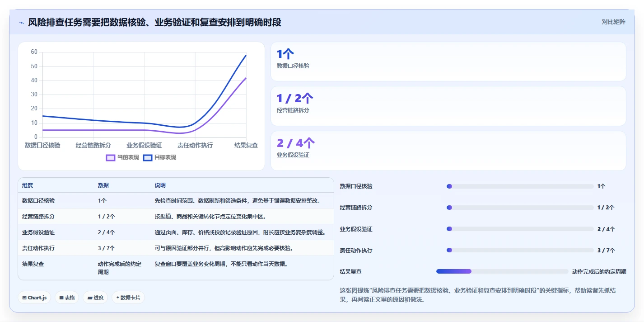The width and height of the screenshot is (644, 322).
Task: Click table cell 动作完成后的约定周期
Action: 120,268
